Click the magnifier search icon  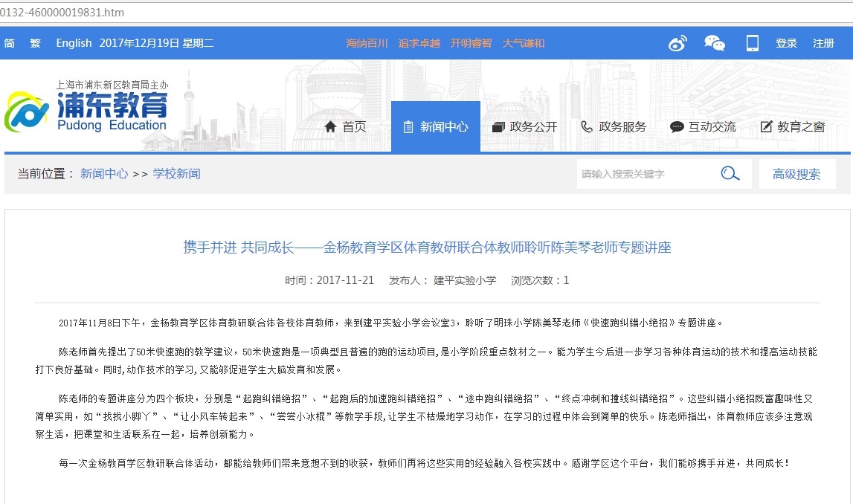pyautogui.click(x=730, y=173)
